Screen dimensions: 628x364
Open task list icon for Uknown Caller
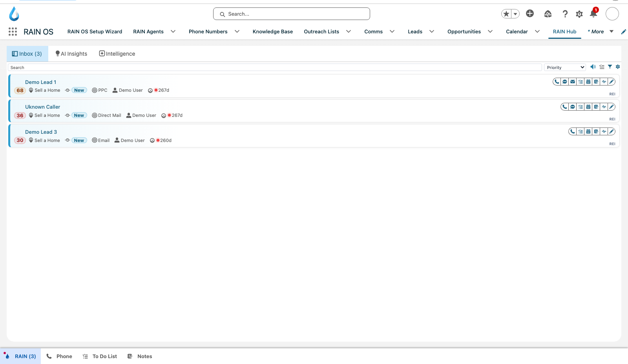(x=580, y=107)
